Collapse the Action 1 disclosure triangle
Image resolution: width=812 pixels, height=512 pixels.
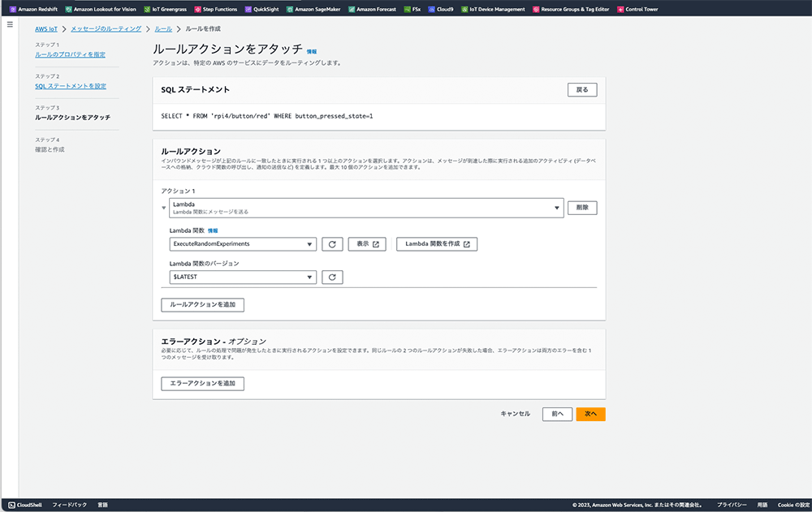coord(164,208)
